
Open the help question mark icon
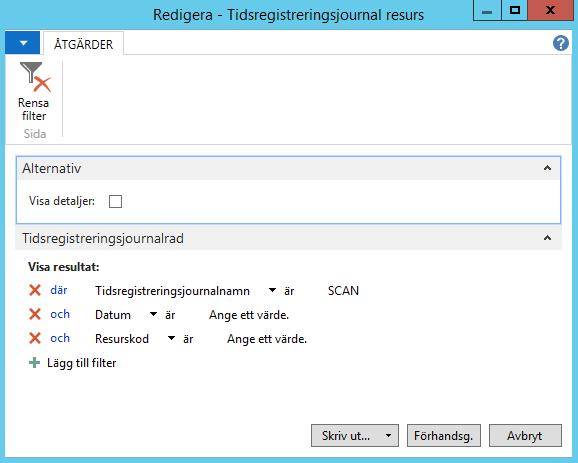point(561,43)
